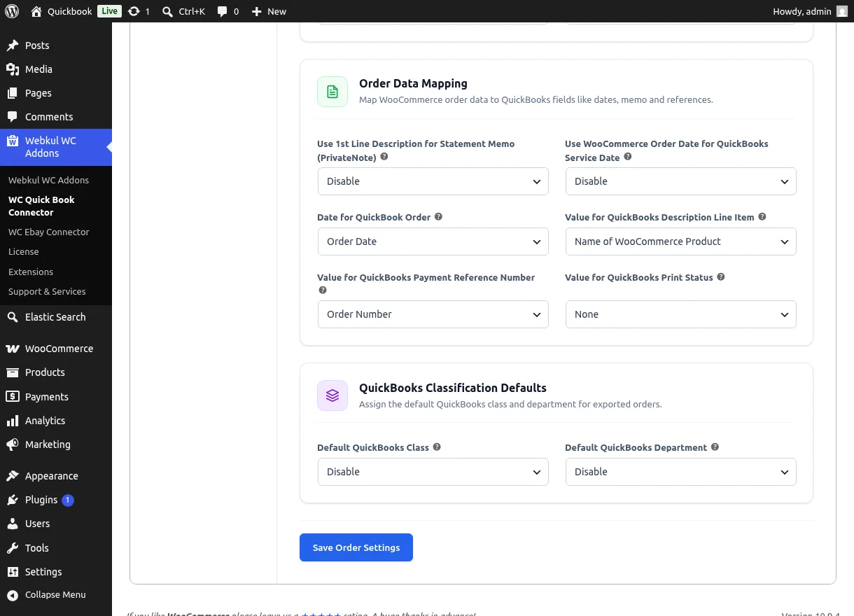Click the Order Data Mapping heading
Viewport: 854px width, 616px height.
413,83
